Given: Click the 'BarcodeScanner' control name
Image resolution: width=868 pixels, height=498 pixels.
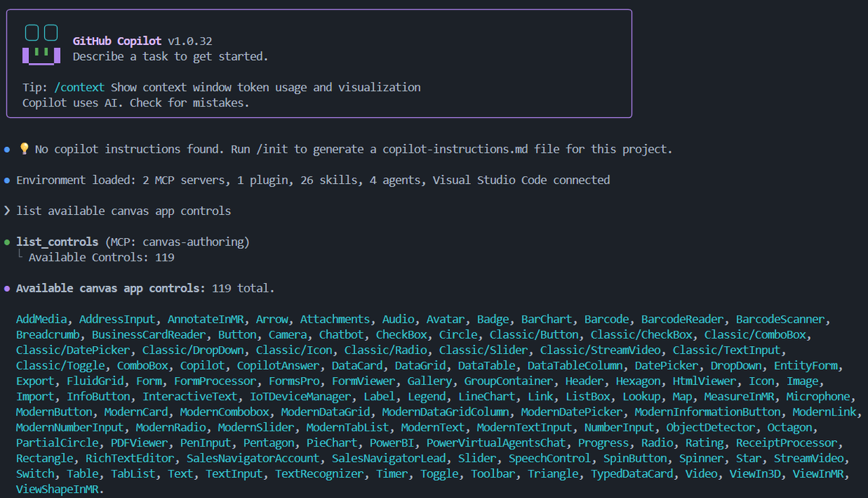Looking at the screenshot, I should (780, 319).
